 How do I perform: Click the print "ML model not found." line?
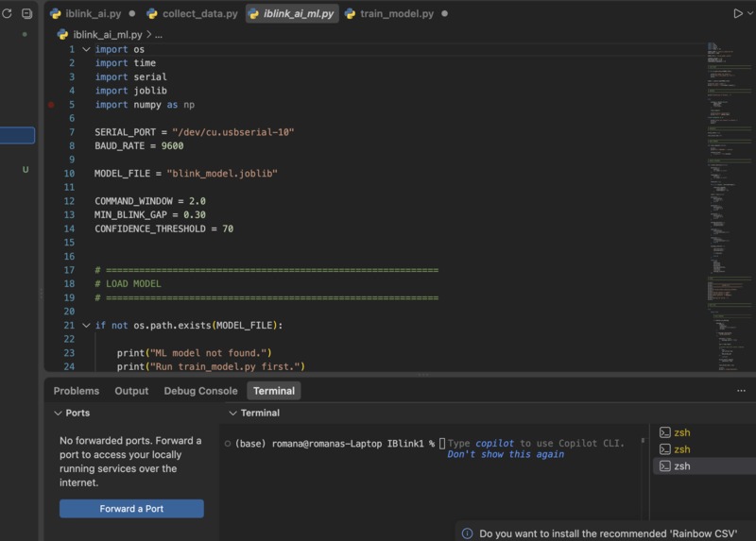pos(195,353)
